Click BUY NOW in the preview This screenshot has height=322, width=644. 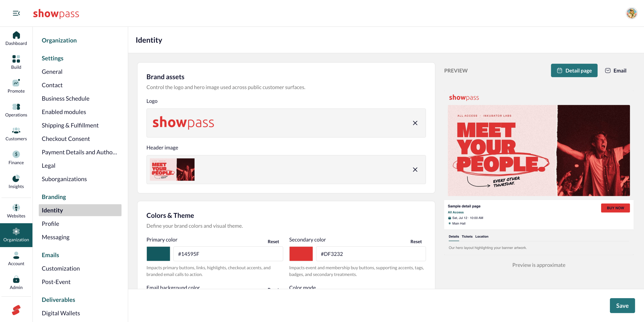[x=615, y=208]
